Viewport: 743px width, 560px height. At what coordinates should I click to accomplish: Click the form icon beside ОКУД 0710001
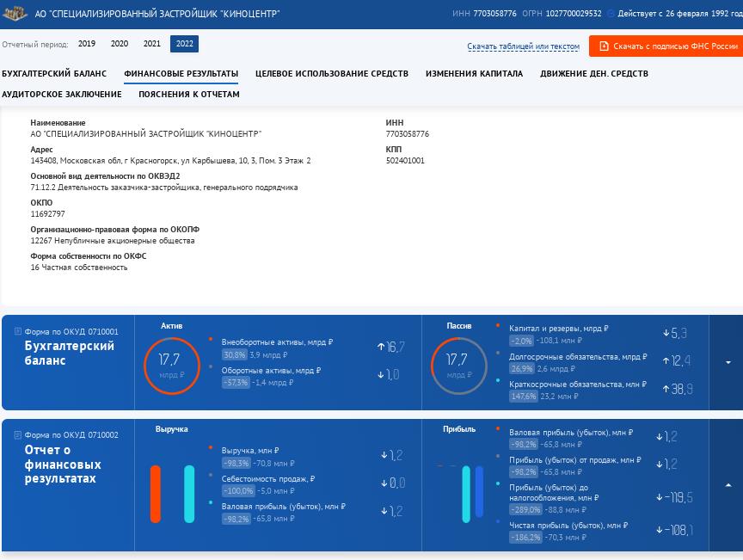click(18, 331)
